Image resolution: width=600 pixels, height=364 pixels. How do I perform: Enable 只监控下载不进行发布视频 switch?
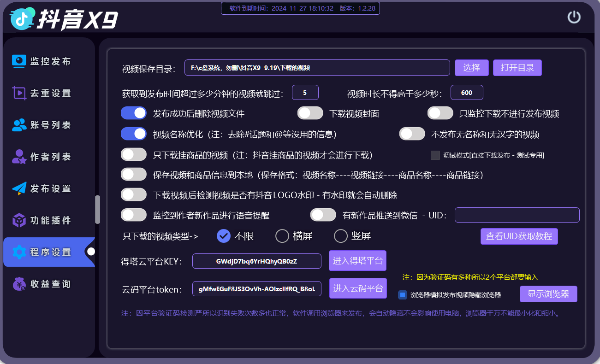440,113
